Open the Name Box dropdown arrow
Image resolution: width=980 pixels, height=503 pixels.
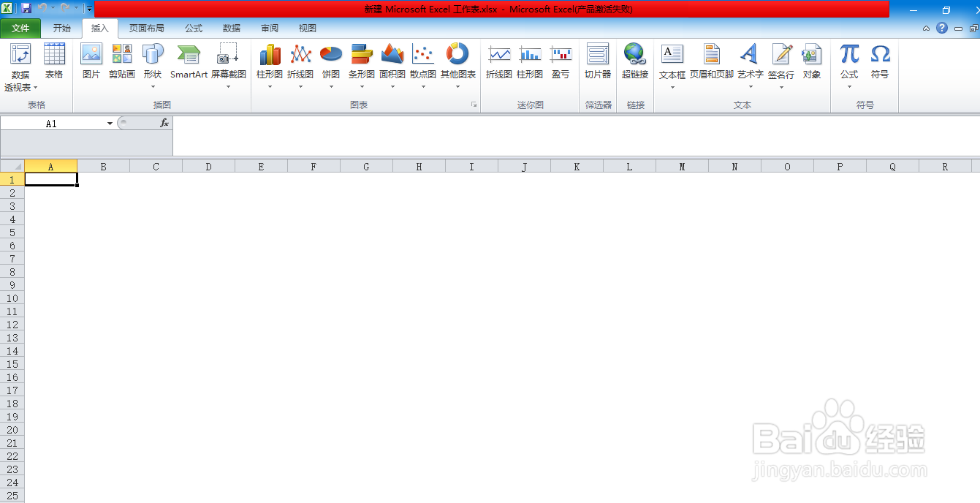coord(110,124)
